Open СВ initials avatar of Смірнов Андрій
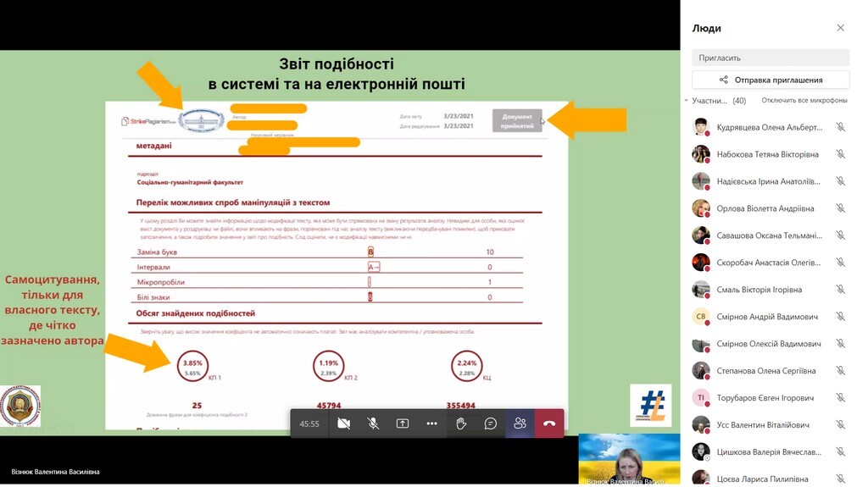Screen dimensions: 868x487 pos(701,317)
